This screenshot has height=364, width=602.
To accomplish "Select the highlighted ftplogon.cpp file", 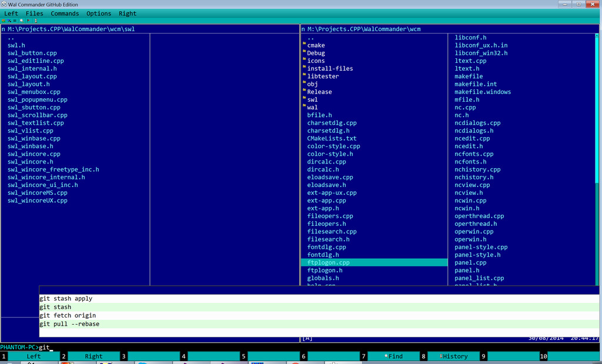I will 374,263.
